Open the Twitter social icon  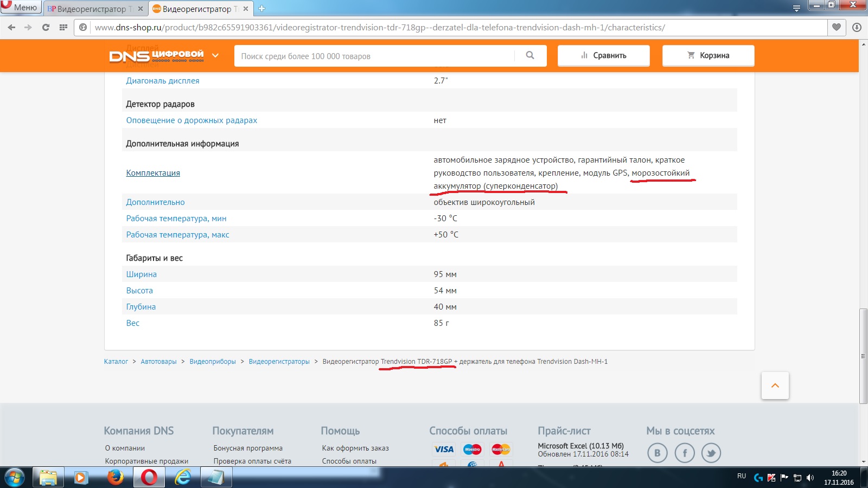(x=711, y=453)
